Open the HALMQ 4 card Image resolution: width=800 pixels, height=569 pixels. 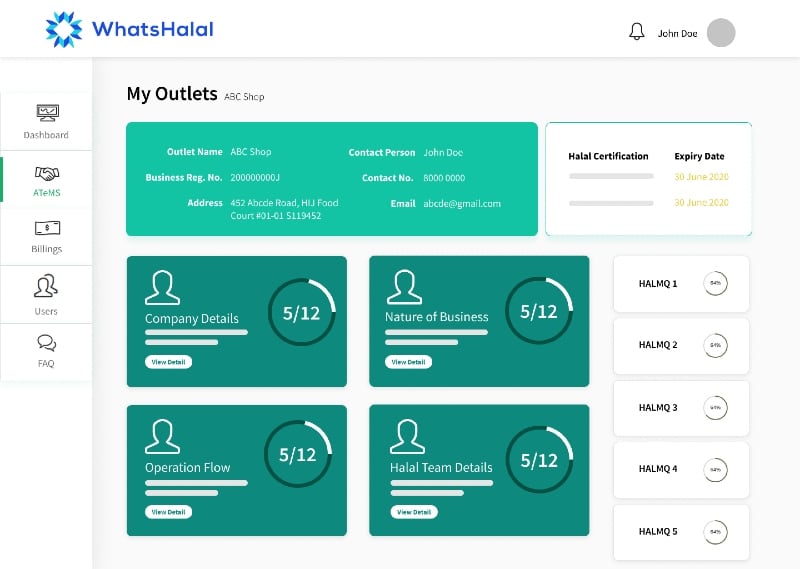(681, 469)
